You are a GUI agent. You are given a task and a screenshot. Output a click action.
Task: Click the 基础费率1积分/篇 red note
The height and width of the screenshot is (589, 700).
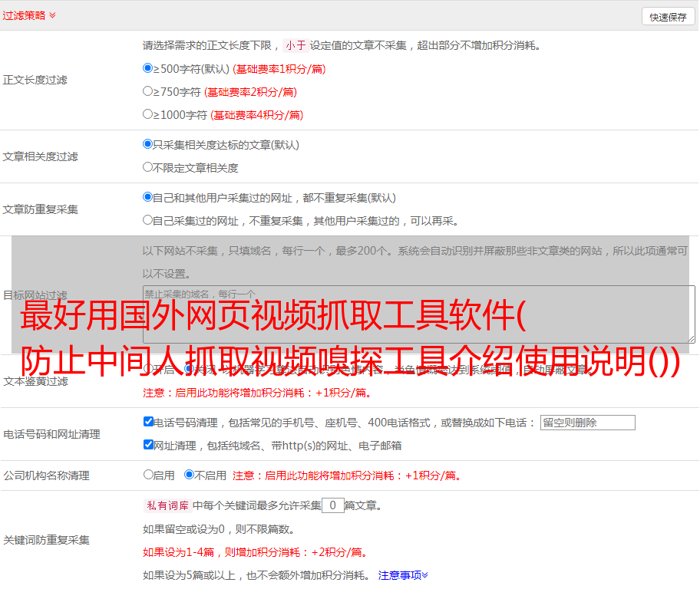pyautogui.click(x=279, y=69)
